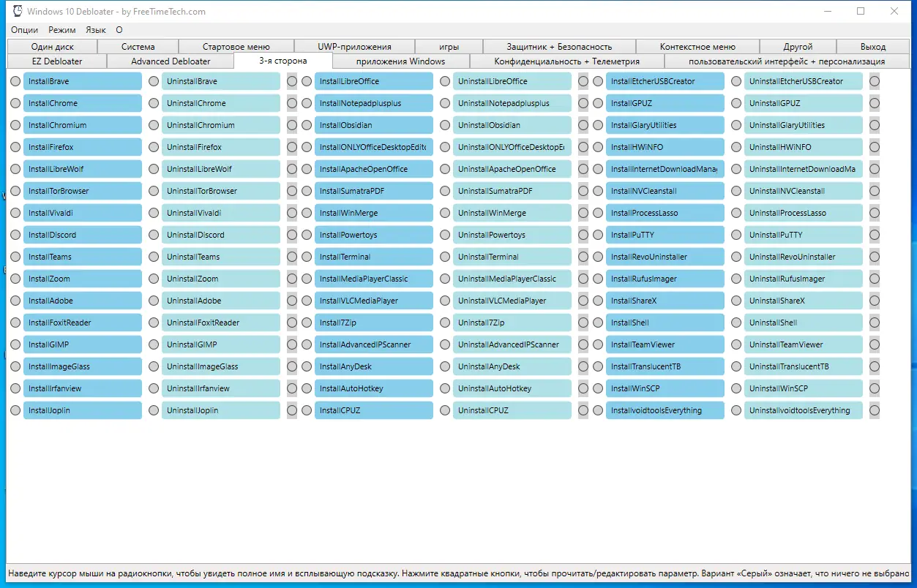Choose the UninstallDiscord radio button
The height and width of the screenshot is (588, 917).
tap(154, 235)
